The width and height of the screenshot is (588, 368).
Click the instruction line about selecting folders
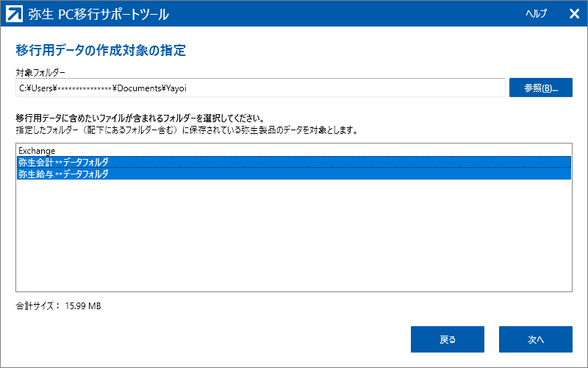pos(140,118)
